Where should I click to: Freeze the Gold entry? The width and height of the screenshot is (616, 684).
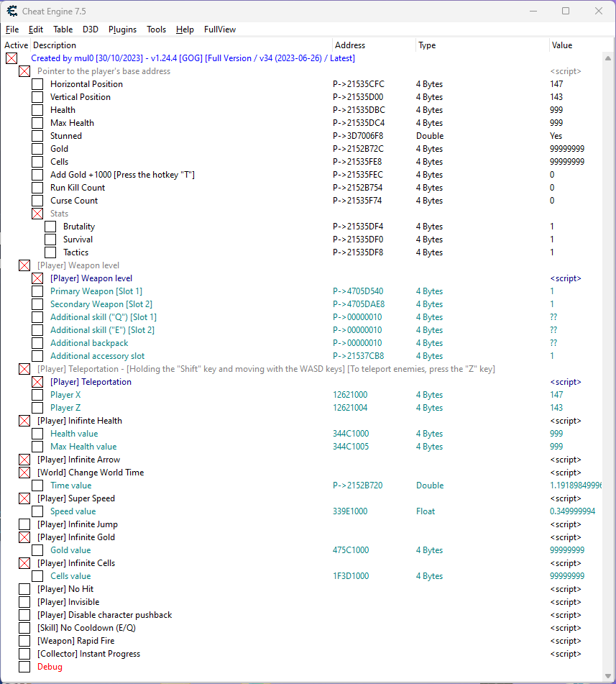pos(37,149)
